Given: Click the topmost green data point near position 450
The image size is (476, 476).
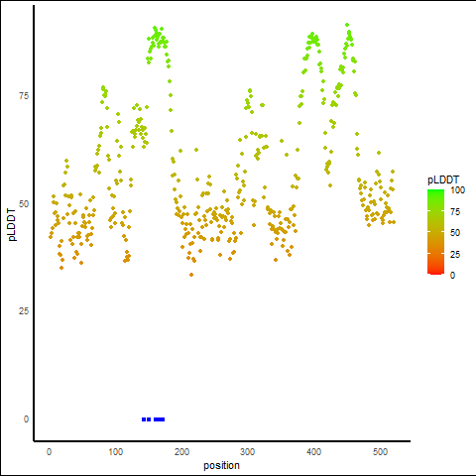Looking at the screenshot, I should pos(347,25).
